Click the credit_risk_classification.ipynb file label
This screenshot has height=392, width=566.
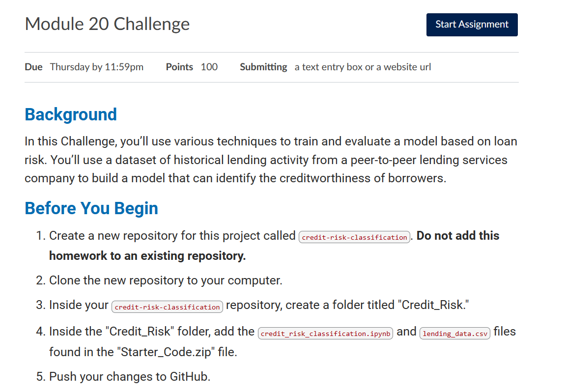325,333
